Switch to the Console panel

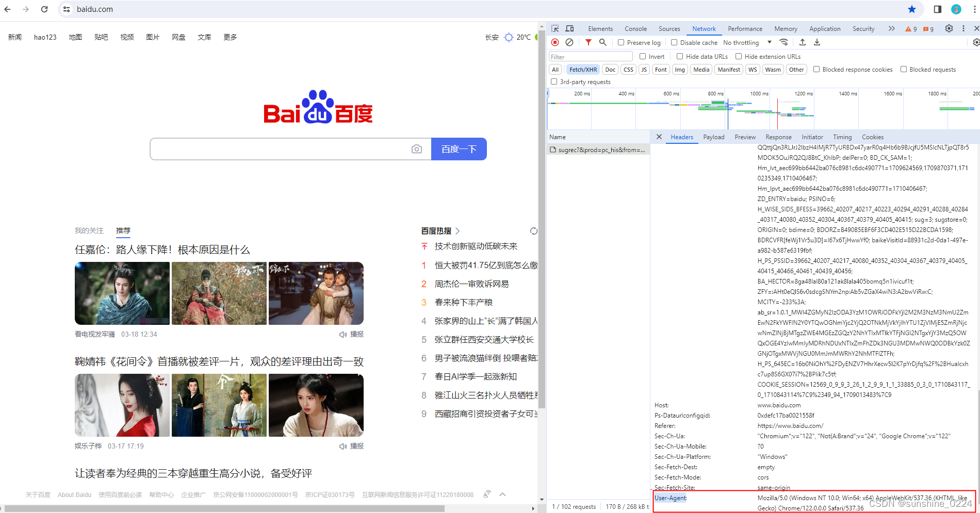(635, 28)
